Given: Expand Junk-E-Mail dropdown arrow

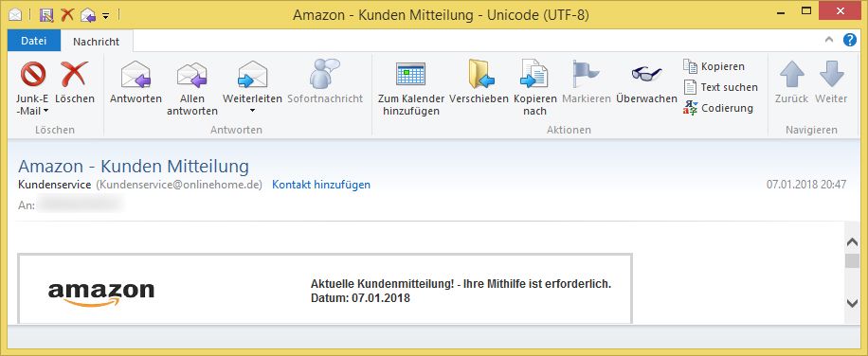Looking at the screenshot, I should click(x=45, y=111).
